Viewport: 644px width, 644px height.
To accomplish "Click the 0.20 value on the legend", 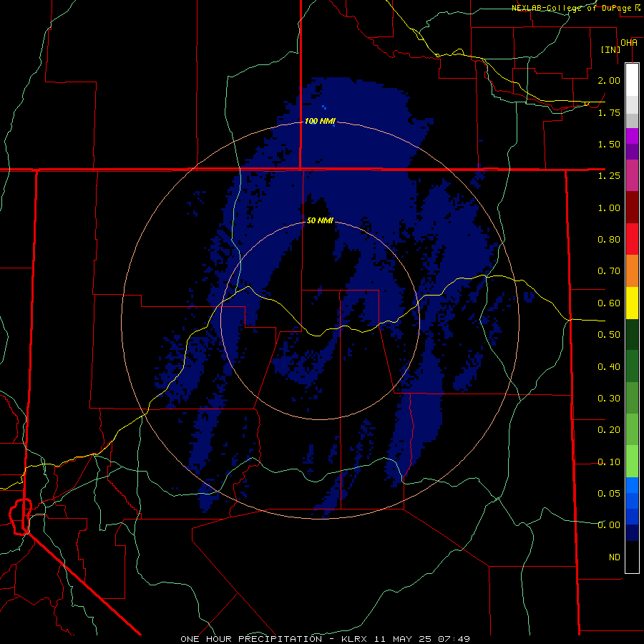I will [x=609, y=430].
